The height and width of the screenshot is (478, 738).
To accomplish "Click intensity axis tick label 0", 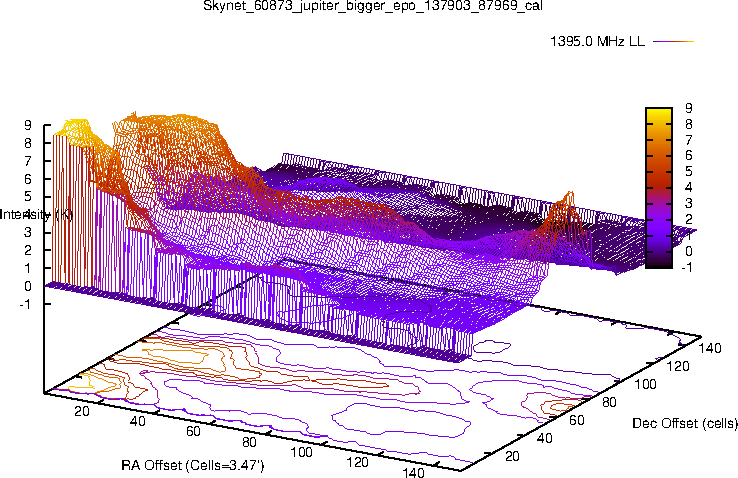I will tap(28, 286).
